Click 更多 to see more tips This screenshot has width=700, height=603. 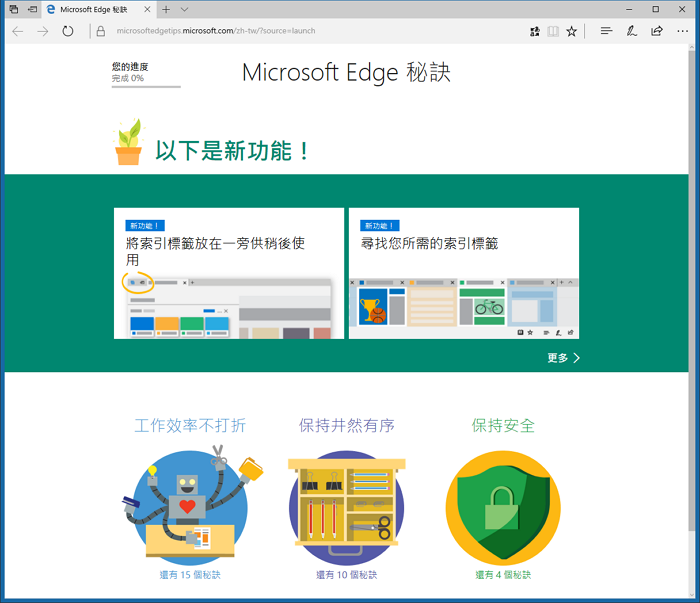pos(563,358)
